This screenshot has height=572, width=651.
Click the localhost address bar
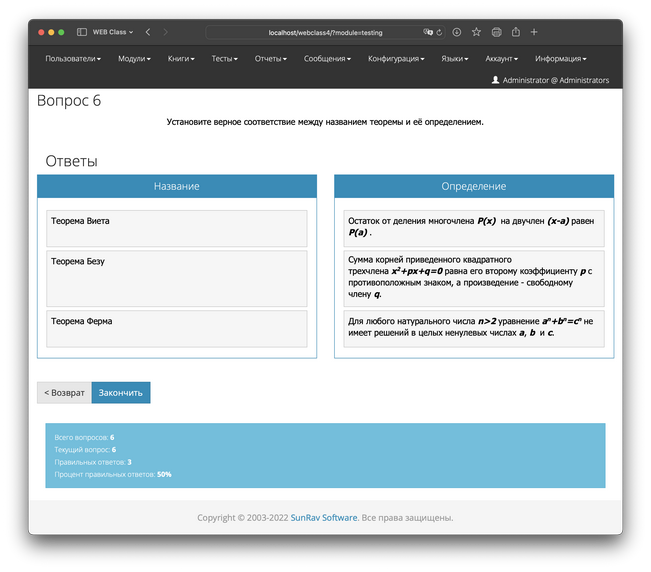pyautogui.click(x=325, y=32)
